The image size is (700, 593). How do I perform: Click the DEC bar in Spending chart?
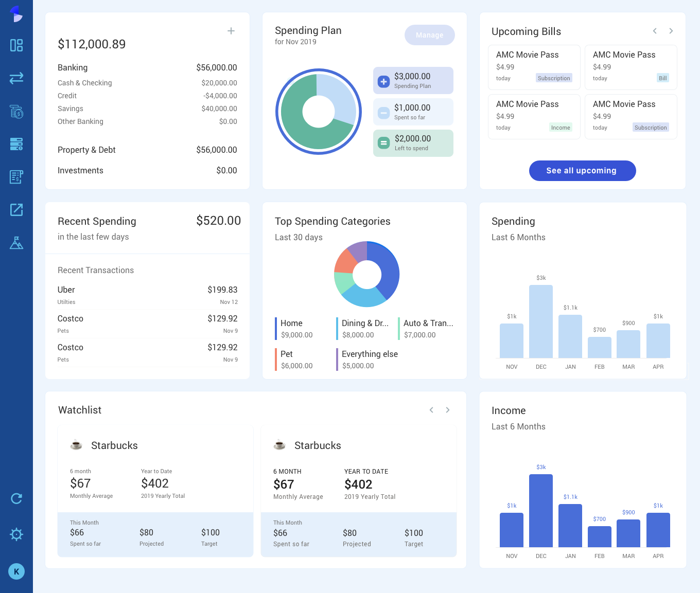click(x=541, y=321)
